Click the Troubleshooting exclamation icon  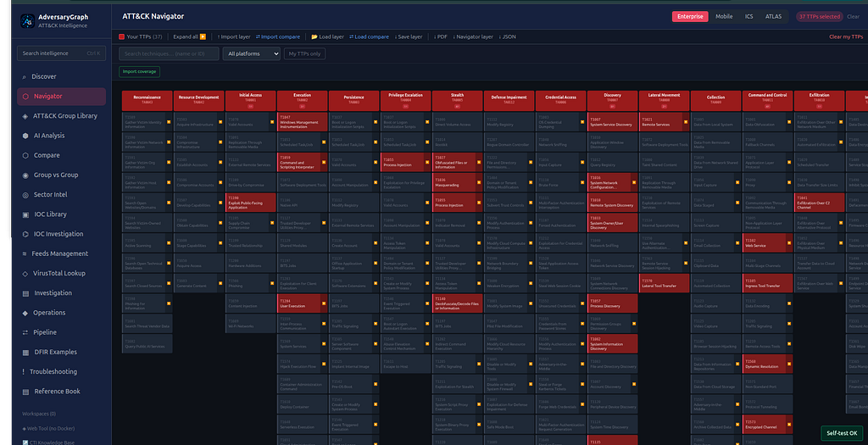23,372
